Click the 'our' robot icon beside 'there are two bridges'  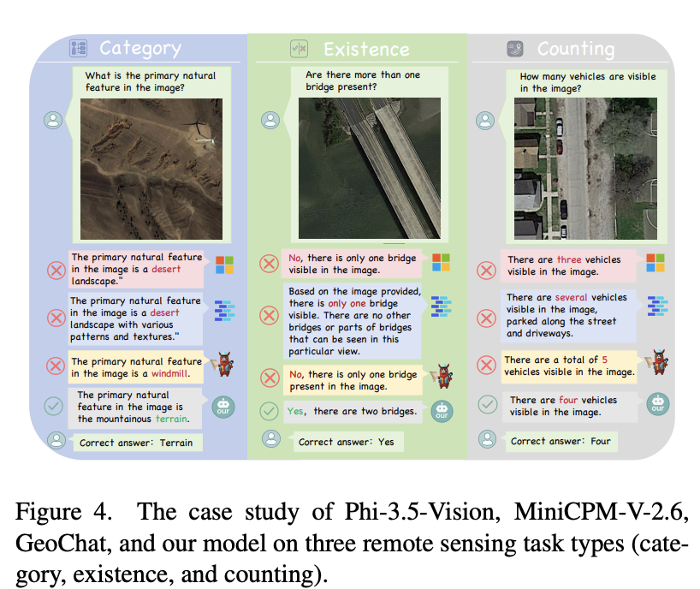[x=442, y=411]
